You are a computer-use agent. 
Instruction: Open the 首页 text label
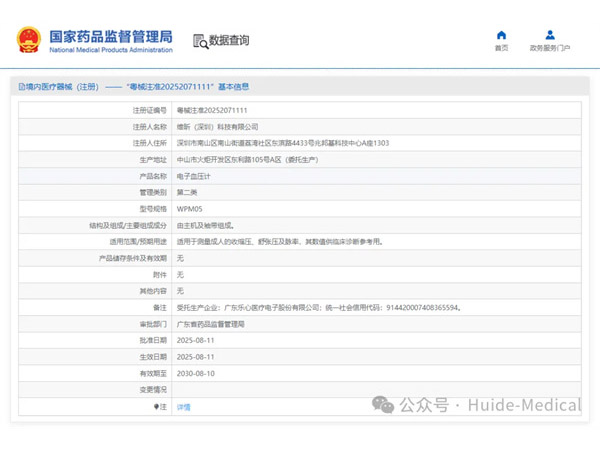pos(502,48)
